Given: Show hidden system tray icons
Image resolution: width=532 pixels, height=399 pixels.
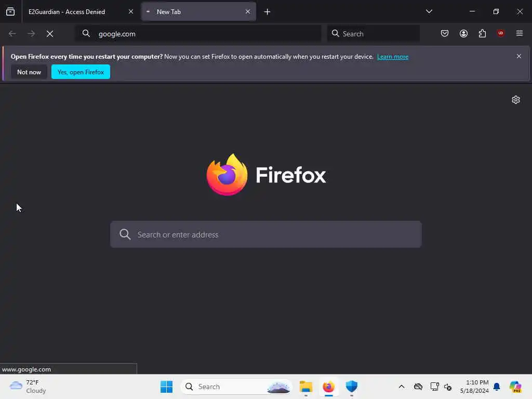Looking at the screenshot, I should coord(402,387).
